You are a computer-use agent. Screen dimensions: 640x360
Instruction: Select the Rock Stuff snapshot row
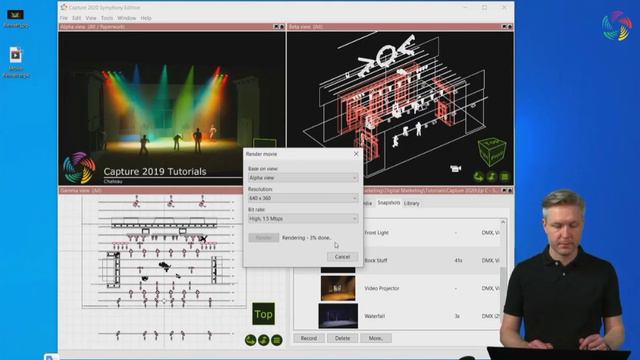click(397, 260)
